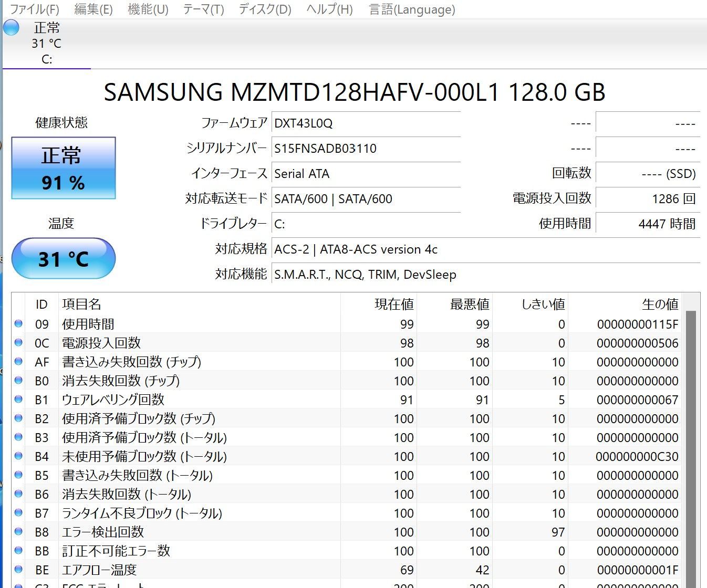Click the ID column header

point(41,304)
